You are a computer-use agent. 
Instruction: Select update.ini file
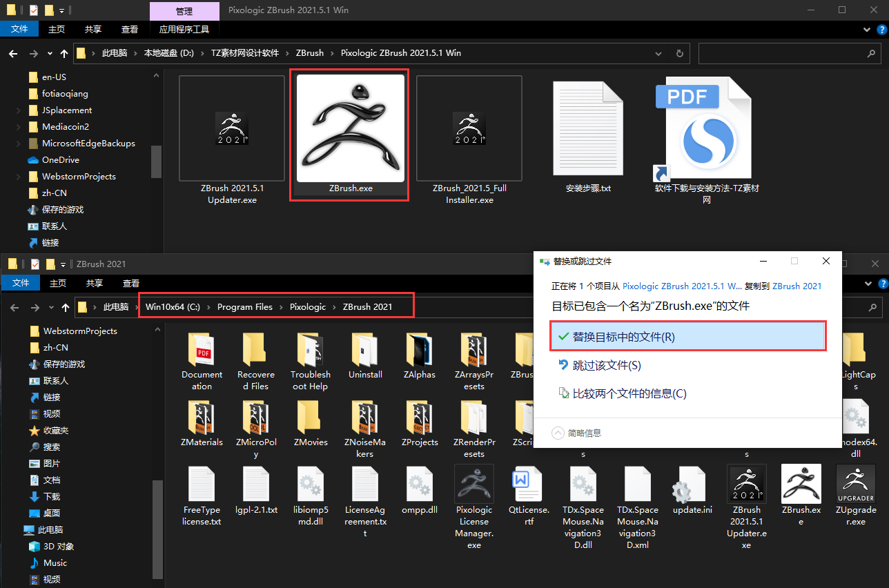[x=692, y=491]
